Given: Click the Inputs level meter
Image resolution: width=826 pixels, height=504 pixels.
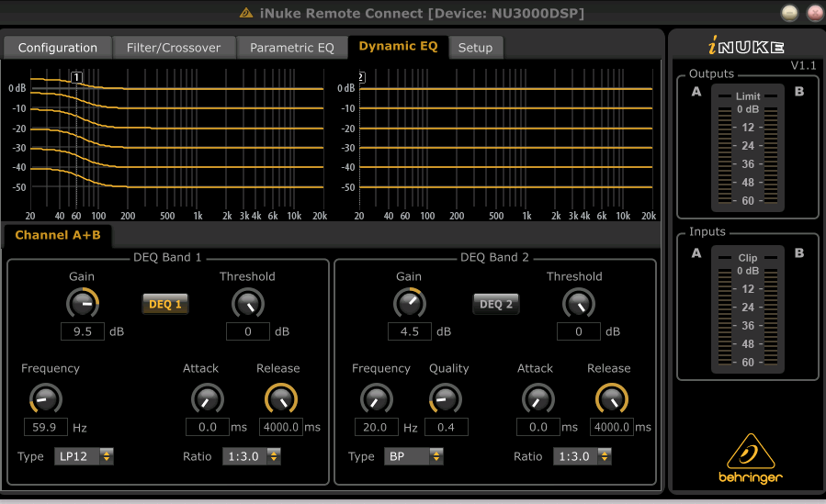Looking at the screenshot, I should 748,309.
